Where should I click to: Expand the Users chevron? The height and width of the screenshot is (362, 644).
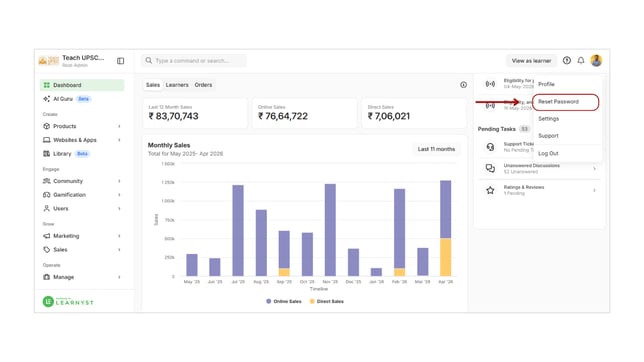119,208
